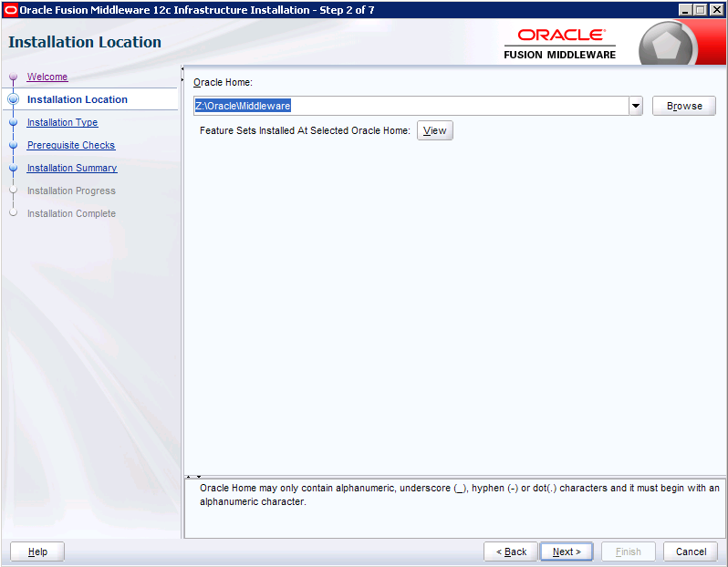Click the Installation Progress step label
728x567 pixels.
[71, 191]
